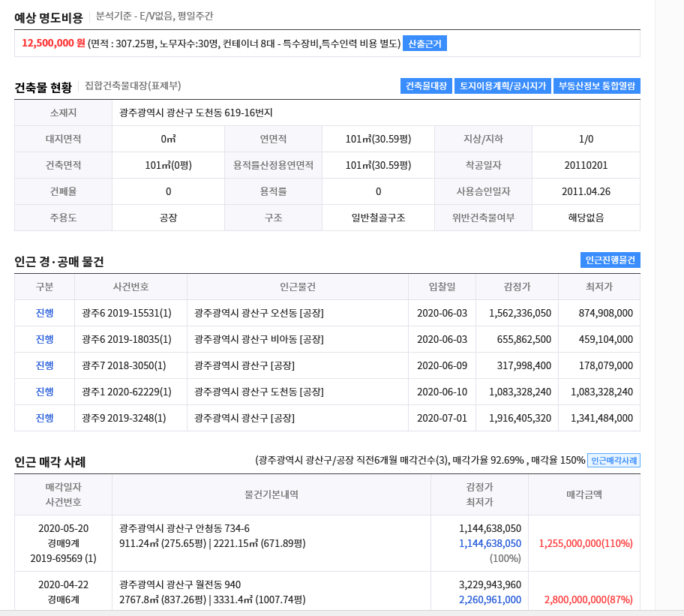Screen dimensions: 684x616
Task: Click the 12,500,000 원 cost amount
Action: pos(53,44)
